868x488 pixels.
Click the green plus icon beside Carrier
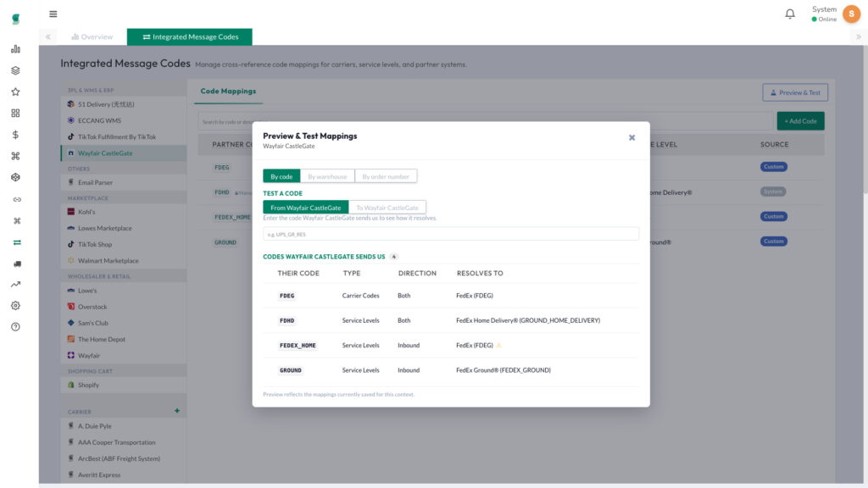click(177, 411)
